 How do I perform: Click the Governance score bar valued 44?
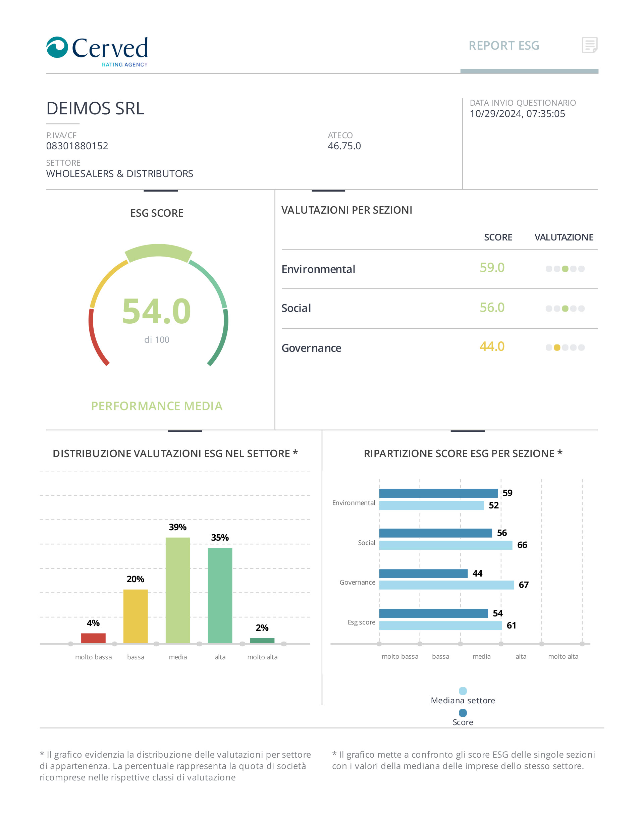pyautogui.click(x=423, y=574)
